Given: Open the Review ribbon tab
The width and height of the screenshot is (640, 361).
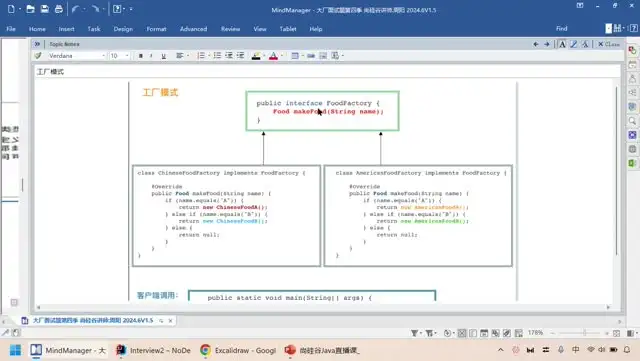Looking at the screenshot, I should pyautogui.click(x=230, y=29).
